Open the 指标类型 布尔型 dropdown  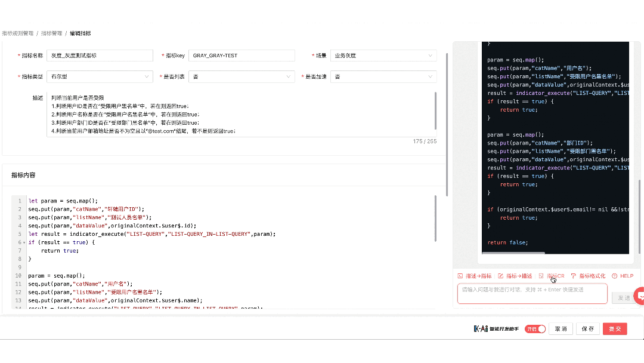click(x=100, y=76)
